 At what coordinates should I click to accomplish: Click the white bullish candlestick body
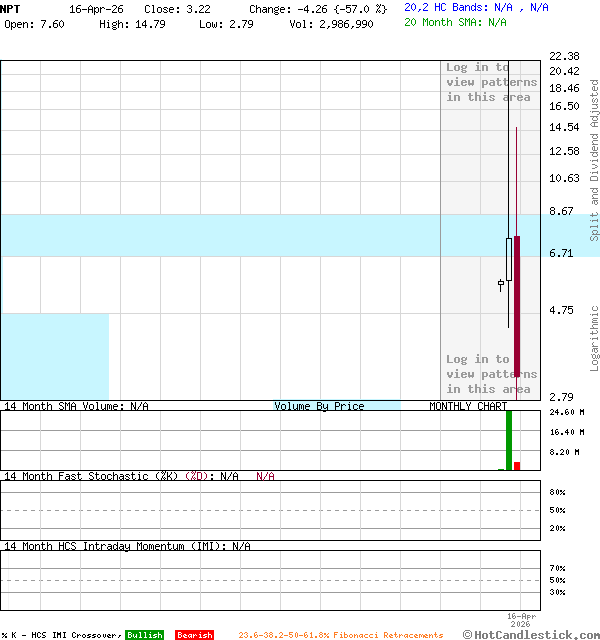(509, 259)
